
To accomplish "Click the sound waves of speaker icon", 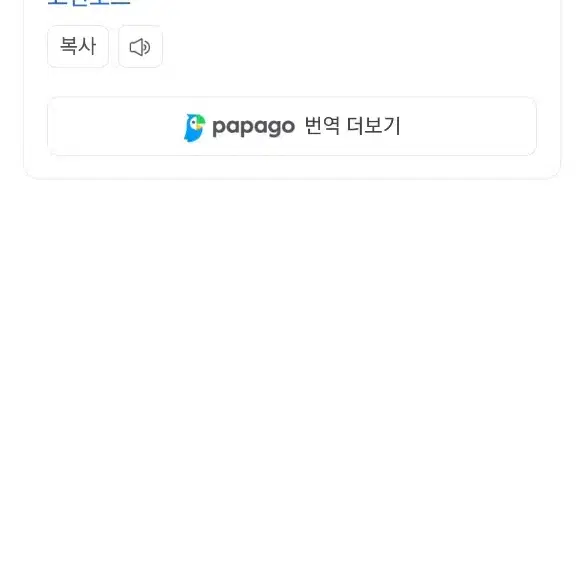I will (147, 48).
